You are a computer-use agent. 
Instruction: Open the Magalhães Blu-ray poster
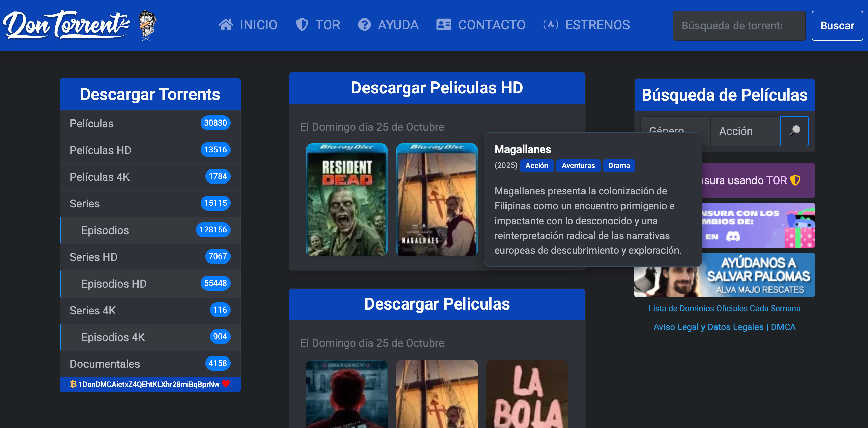[x=437, y=200]
